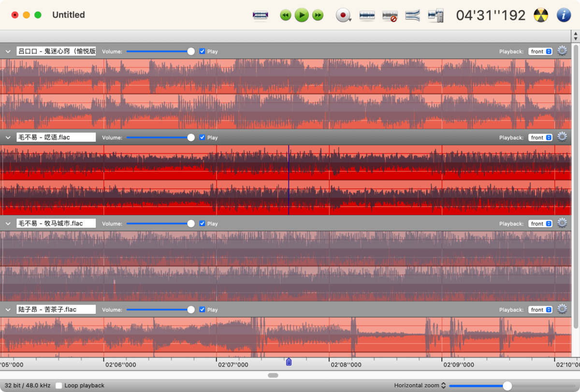Click the 02'07''000 mark on the time ruler
Viewport: 580px width, 392px height.
pos(233,365)
